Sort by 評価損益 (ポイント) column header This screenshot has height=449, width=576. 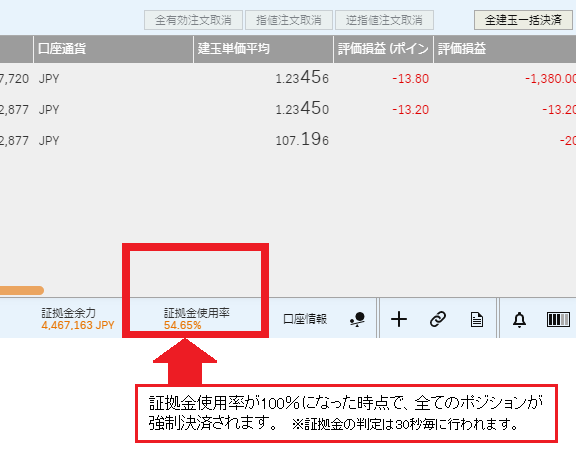click(x=384, y=49)
